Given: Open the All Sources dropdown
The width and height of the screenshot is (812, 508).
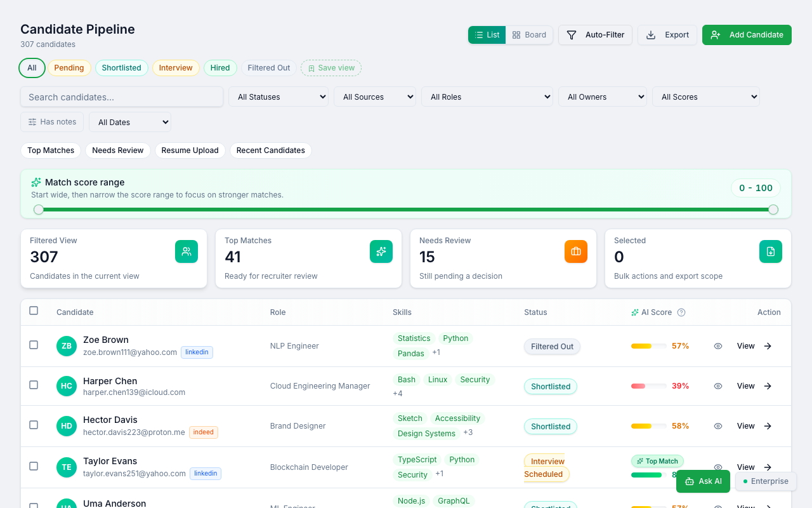Looking at the screenshot, I should point(375,97).
